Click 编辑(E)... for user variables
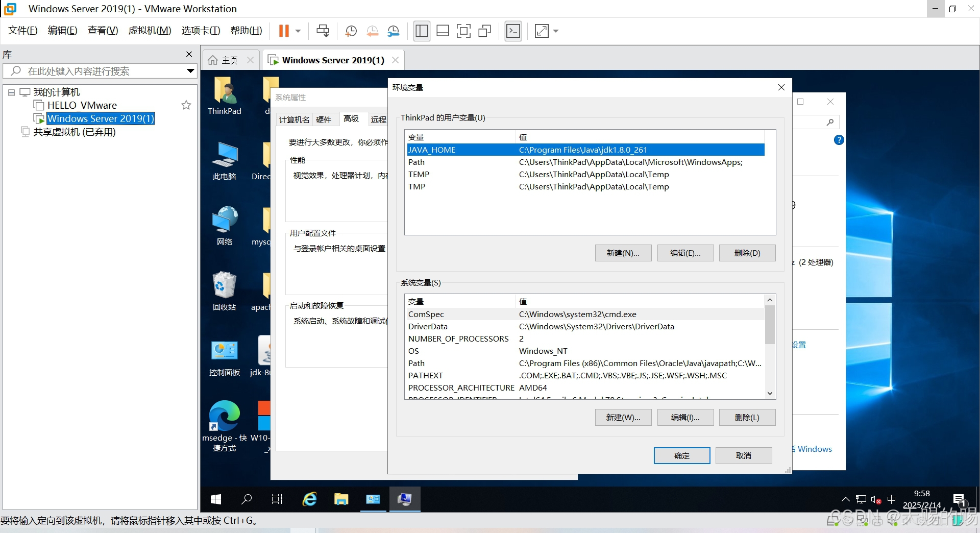The height and width of the screenshot is (533, 980). click(685, 253)
